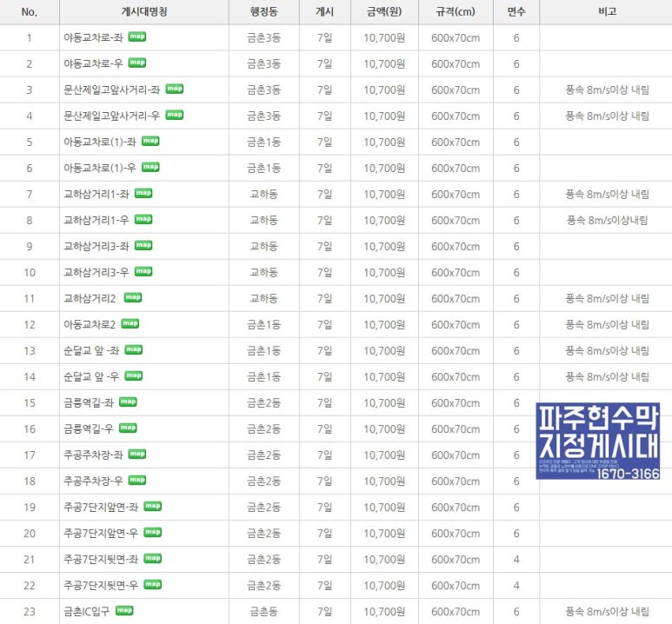The height and width of the screenshot is (624, 672).
Task: Click map badge beside 문산제일고앞사거리-좌
Action: (x=175, y=90)
